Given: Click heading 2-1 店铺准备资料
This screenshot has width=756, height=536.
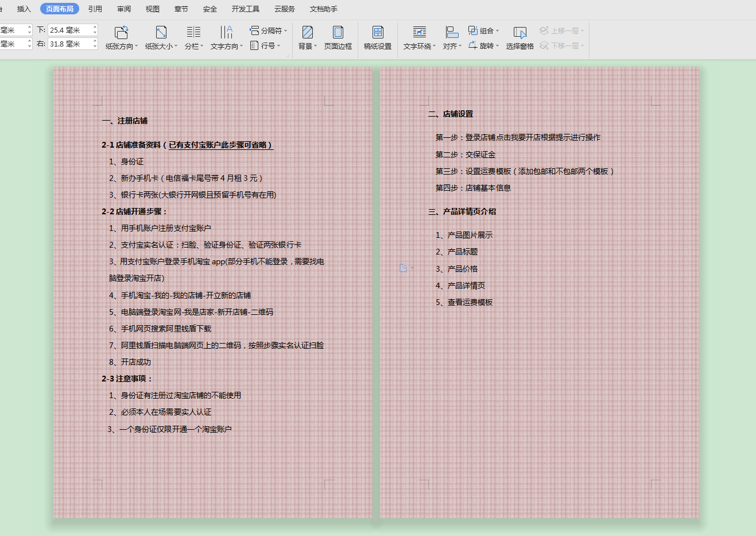Looking at the screenshot, I should point(131,145).
